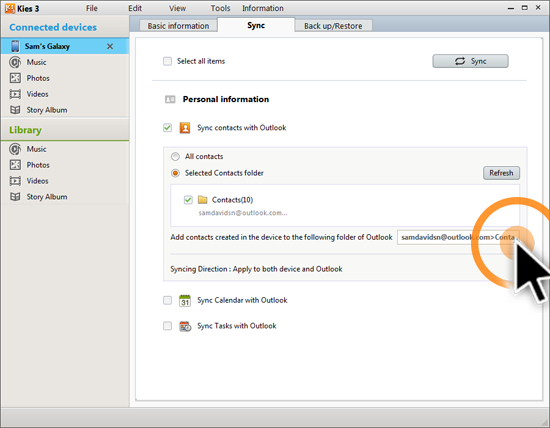
Task: Click the Refresh button
Action: (x=501, y=173)
